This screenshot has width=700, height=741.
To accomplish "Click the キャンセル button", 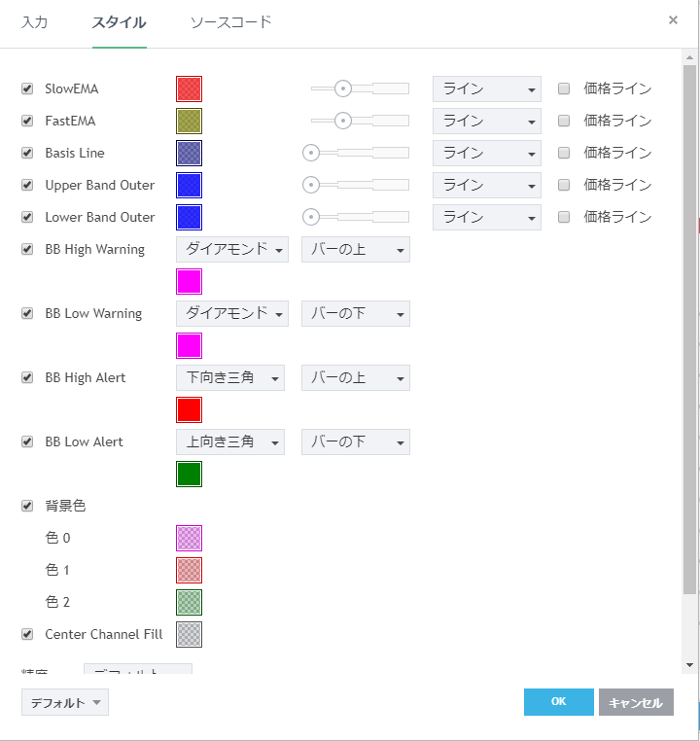I will point(636,702).
